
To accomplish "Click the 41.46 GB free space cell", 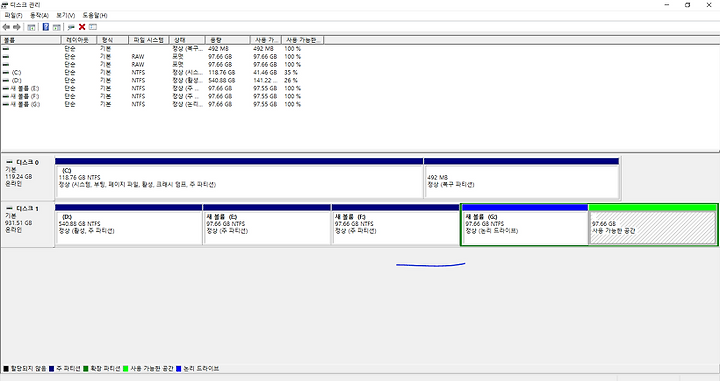I will (x=265, y=73).
